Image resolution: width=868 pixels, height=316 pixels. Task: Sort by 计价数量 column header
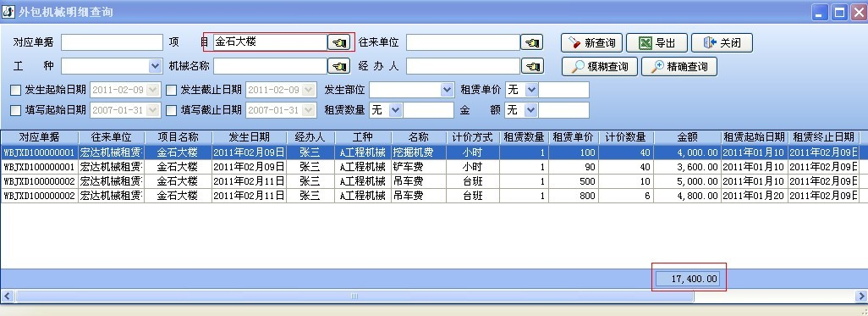pos(626,137)
